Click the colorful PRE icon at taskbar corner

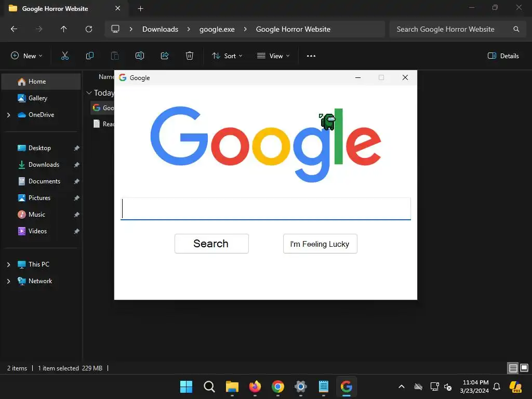(515, 387)
